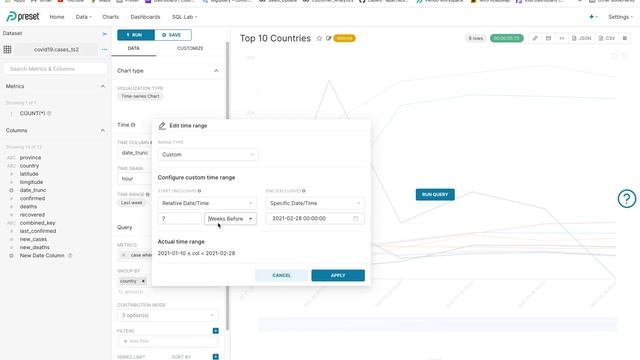
Task: Open the Contribution Mode dropdown
Action: click(167, 316)
